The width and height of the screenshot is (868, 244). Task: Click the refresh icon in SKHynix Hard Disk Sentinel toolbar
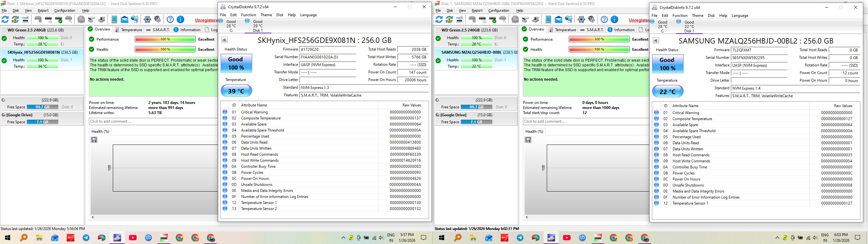point(5,20)
